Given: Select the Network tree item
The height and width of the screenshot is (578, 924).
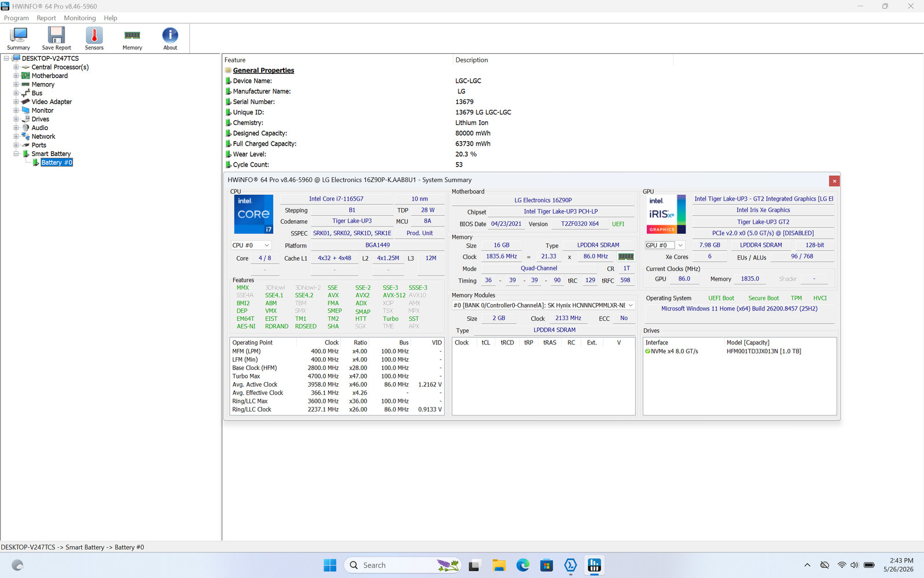Looking at the screenshot, I should point(43,136).
